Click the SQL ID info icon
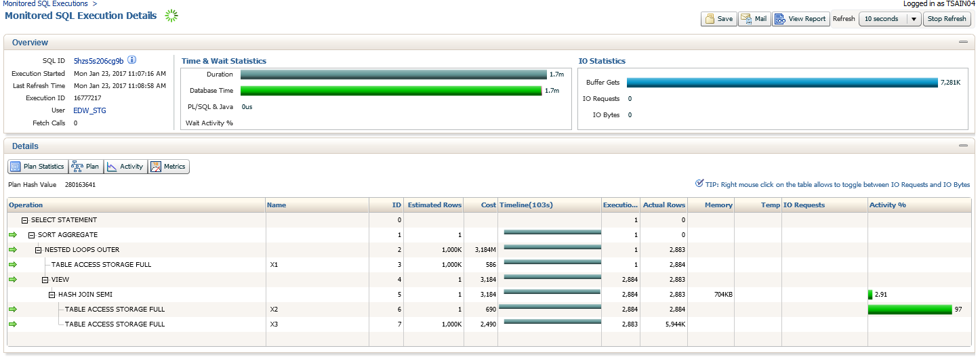 [x=132, y=60]
